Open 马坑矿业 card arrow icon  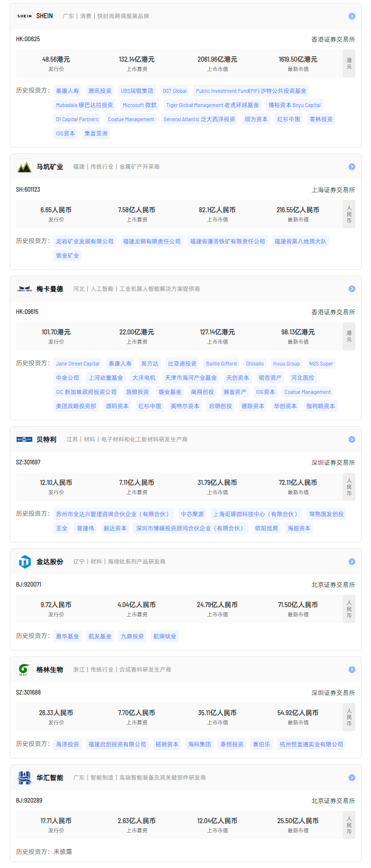coord(351,167)
